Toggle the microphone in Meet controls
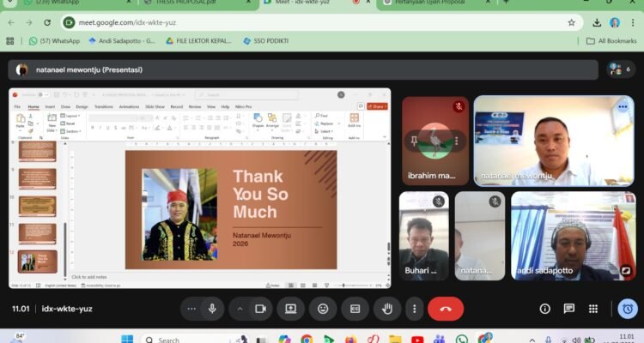Viewport: 644px width, 343px height. [211, 309]
